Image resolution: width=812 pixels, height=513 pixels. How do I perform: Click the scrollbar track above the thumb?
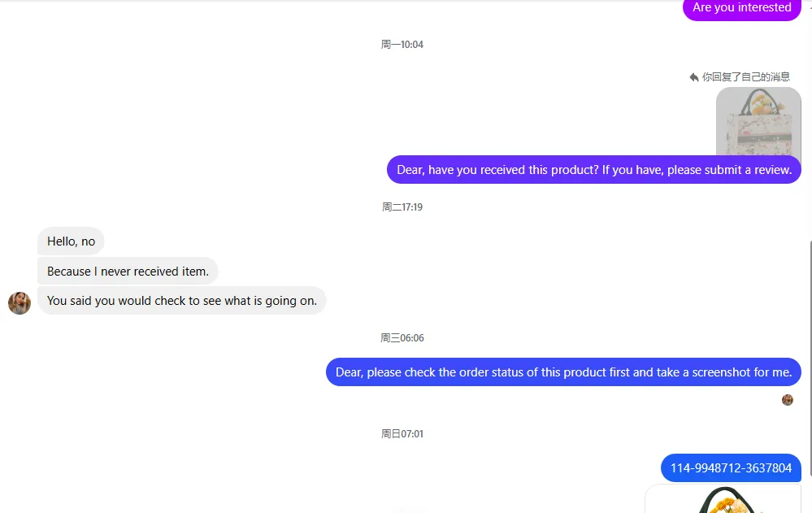tap(810, 122)
